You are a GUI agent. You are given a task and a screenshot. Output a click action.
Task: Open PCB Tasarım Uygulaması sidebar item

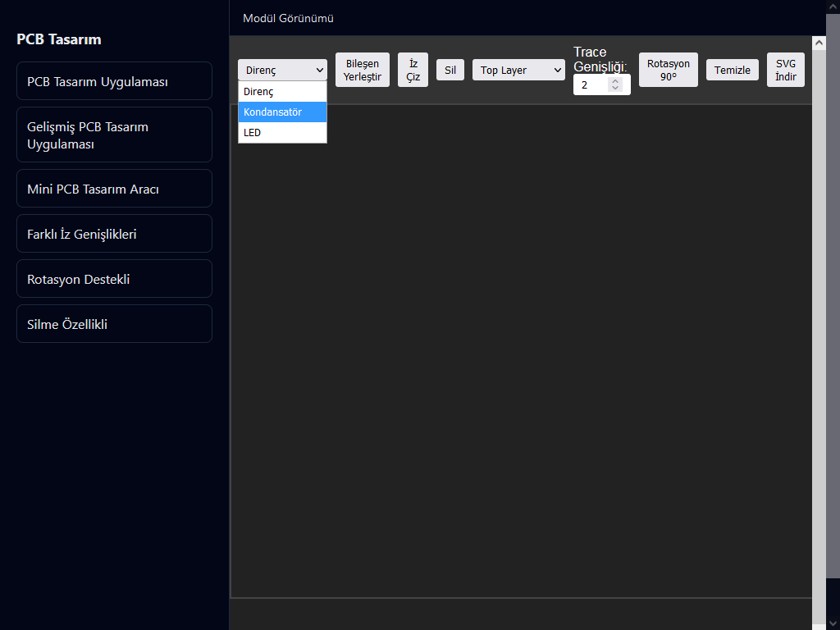pyautogui.click(x=114, y=81)
